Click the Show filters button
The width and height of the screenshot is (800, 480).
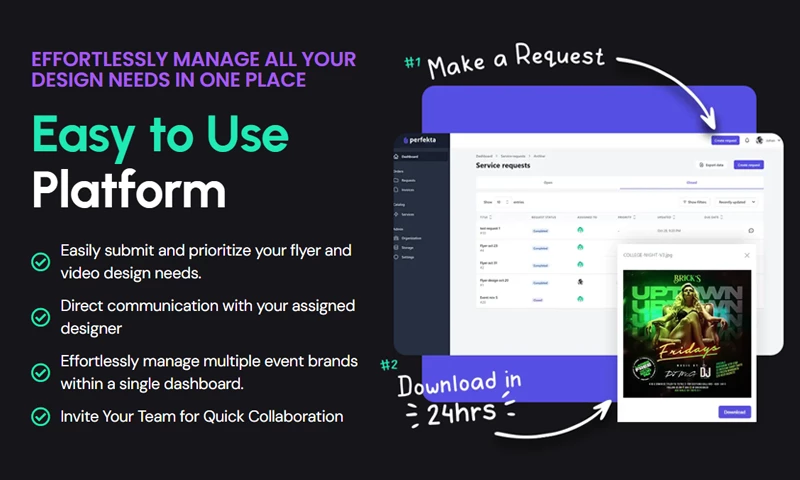(695, 201)
